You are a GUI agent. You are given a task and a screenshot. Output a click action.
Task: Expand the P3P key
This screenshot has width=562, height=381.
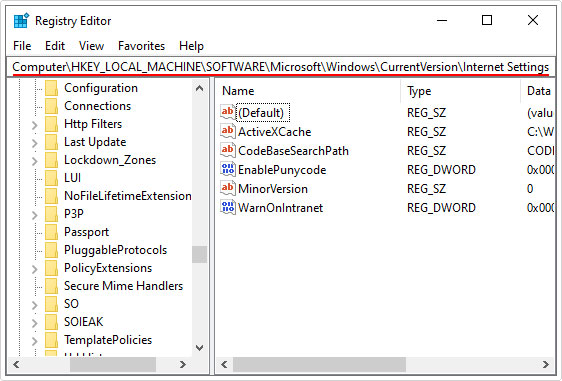click(34, 215)
